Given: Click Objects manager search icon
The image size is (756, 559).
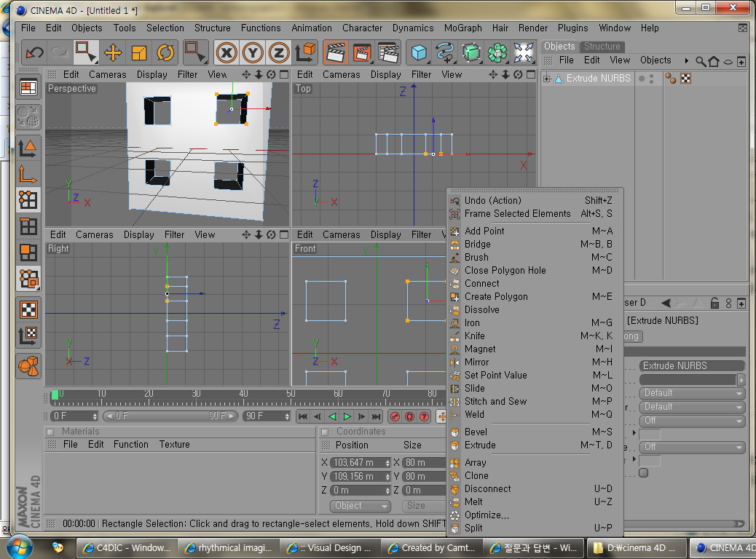Looking at the screenshot, I should coord(701,61).
